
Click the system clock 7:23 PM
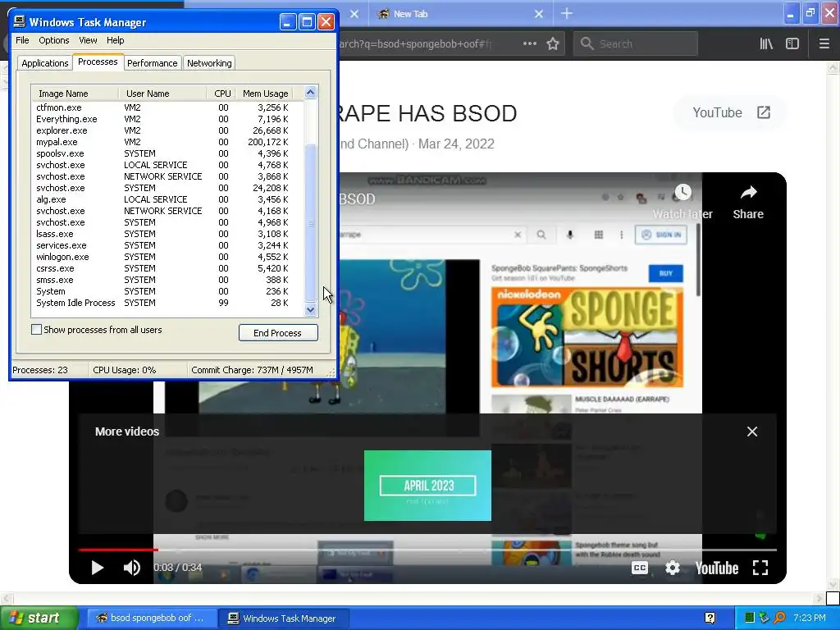pos(810,619)
